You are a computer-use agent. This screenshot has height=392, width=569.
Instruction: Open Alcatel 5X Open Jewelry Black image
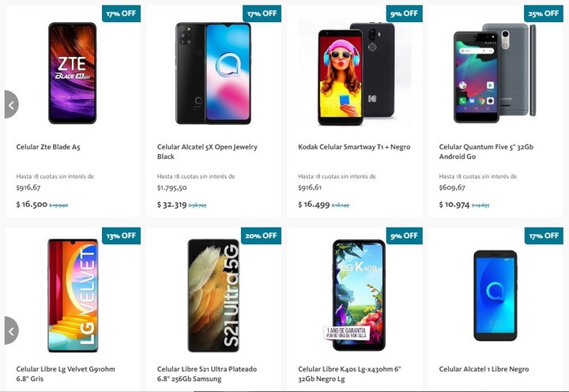pyautogui.click(x=213, y=73)
